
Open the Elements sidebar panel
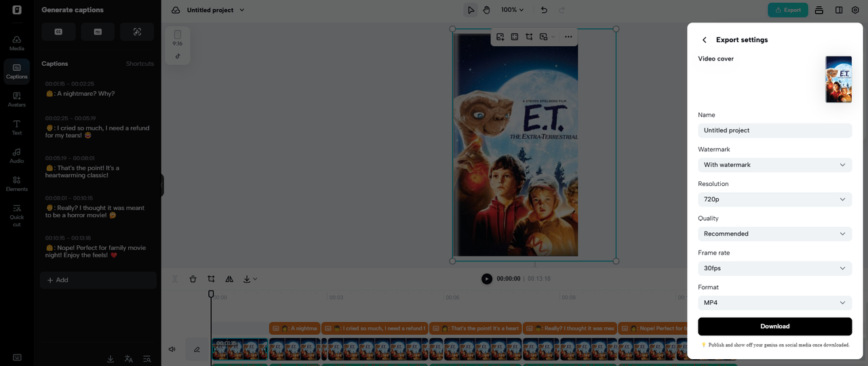16,184
